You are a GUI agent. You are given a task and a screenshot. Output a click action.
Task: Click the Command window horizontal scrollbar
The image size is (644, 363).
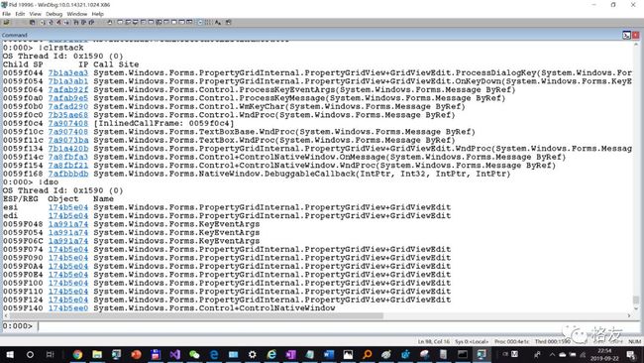tap(196, 315)
